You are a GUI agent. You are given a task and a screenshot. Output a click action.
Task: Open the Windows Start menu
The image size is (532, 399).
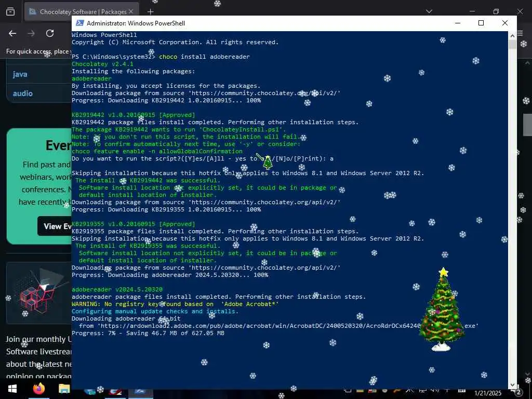click(x=12, y=389)
